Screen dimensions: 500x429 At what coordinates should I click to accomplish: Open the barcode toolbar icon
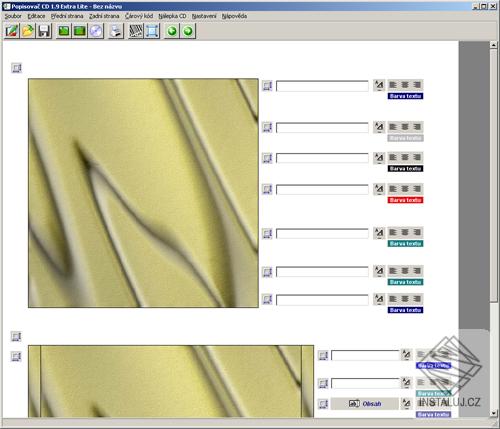(136, 31)
